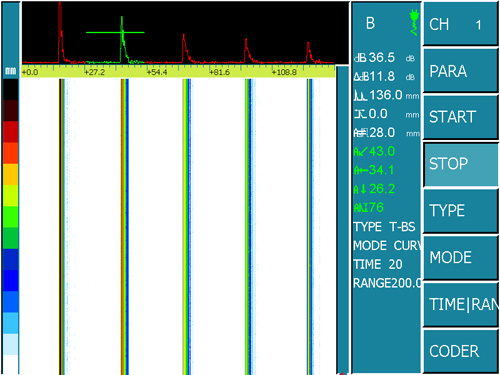500x375 pixels.
Task: Toggle the TIME|RAN setting button
Action: click(x=460, y=305)
